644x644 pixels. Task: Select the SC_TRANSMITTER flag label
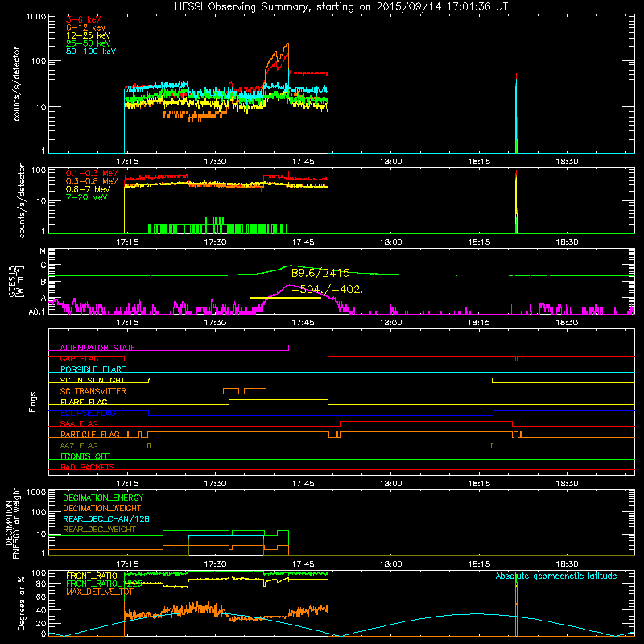coord(93,391)
